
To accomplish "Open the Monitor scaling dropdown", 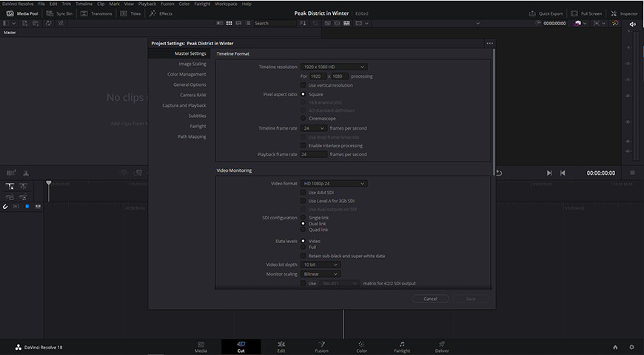I will pos(321,274).
